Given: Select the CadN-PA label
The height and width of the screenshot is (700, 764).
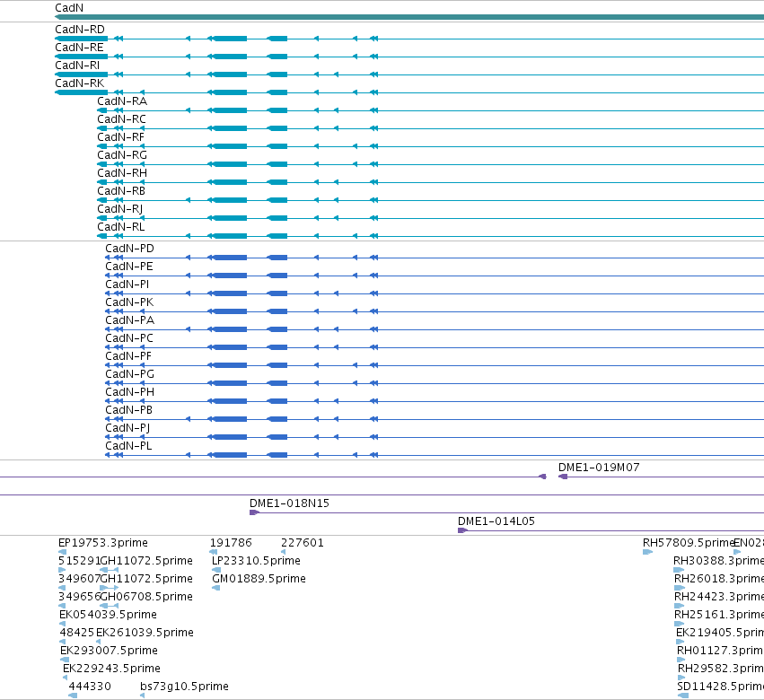Looking at the screenshot, I should click(x=129, y=320).
